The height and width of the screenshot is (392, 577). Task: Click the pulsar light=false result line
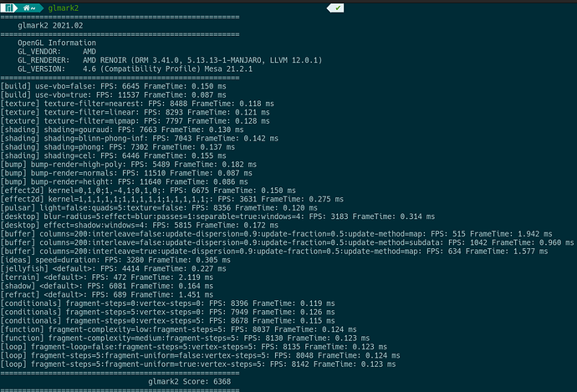click(159, 208)
